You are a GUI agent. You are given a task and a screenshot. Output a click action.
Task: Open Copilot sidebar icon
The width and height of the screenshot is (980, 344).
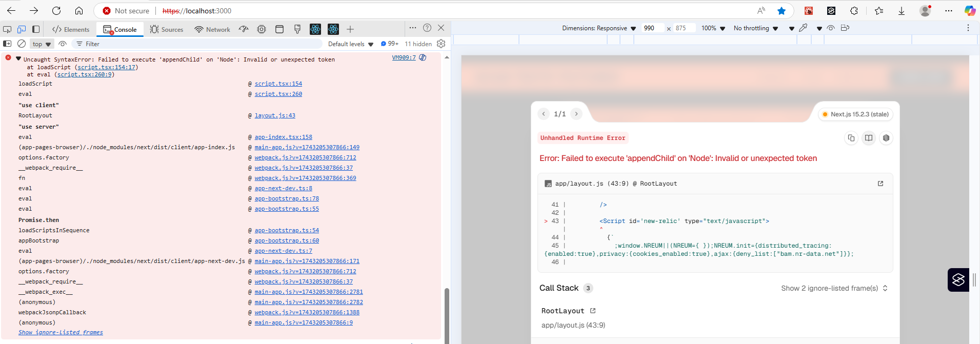970,11
